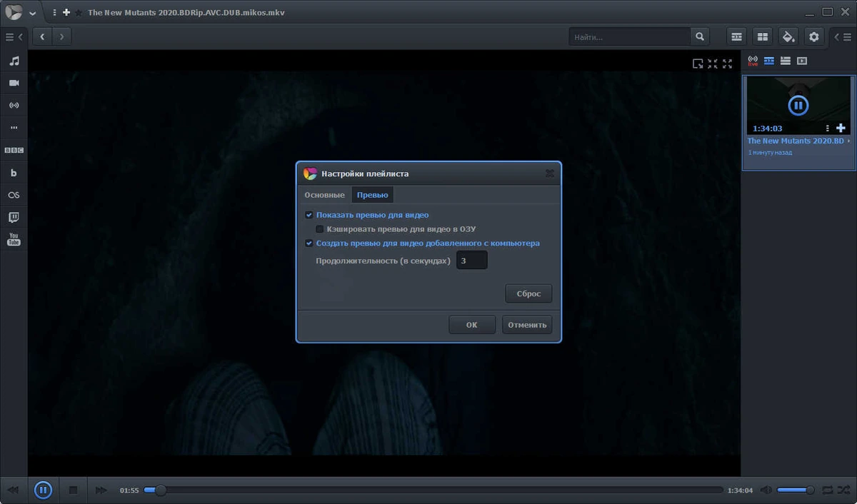857x504 pixels.
Task: Adjust the volume slider
Action: click(x=796, y=490)
